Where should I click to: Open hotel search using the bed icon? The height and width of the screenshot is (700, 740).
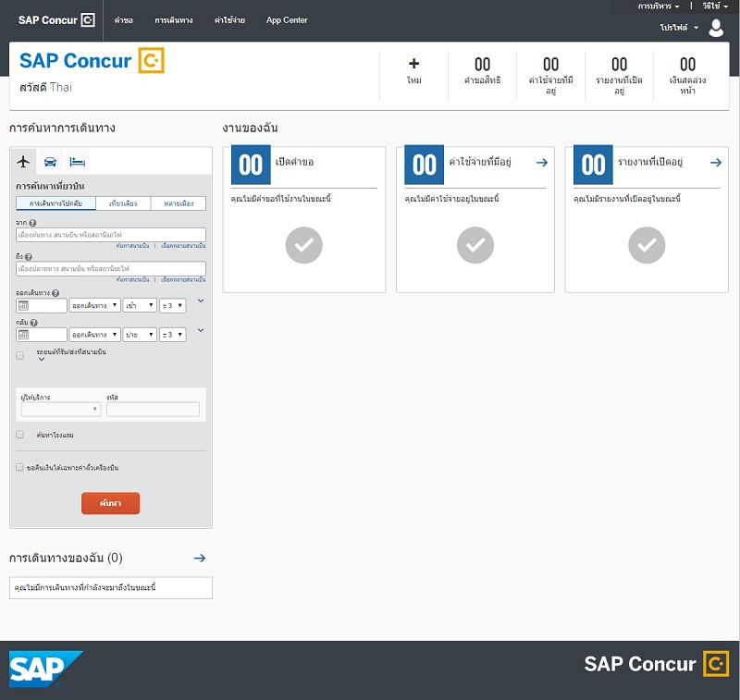click(x=77, y=162)
